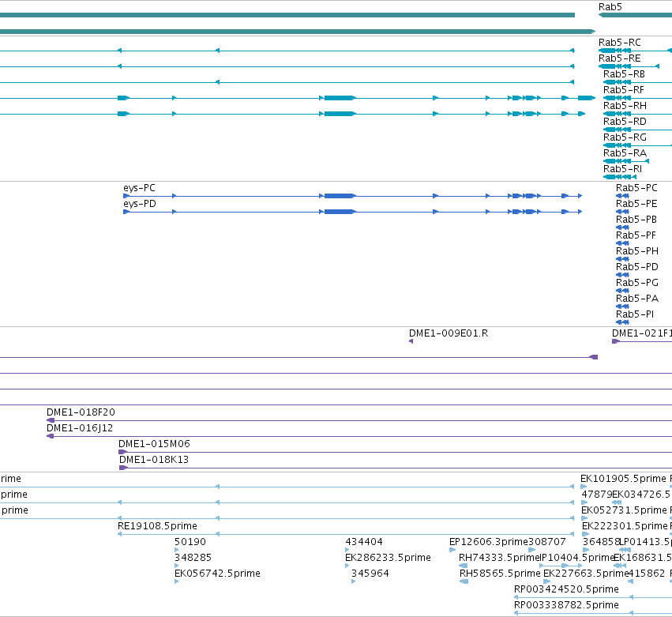Select protein Rab5-PH
The width and height of the screenshot is (672, 617).
637,251
